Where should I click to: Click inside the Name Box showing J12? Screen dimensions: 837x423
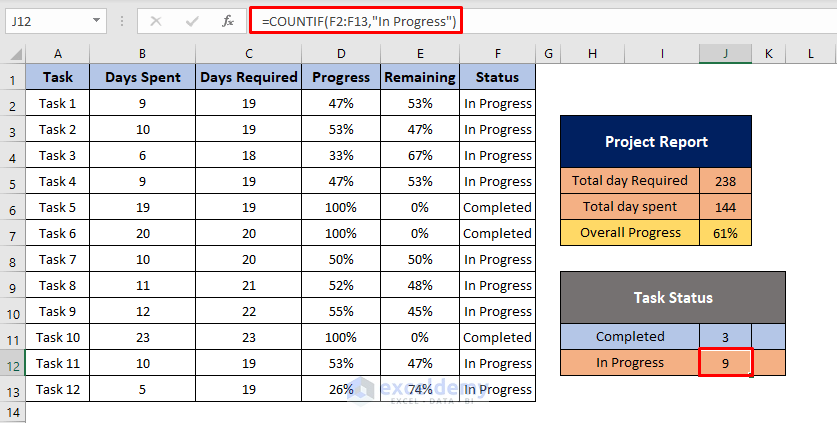click(x=47, y=21)
